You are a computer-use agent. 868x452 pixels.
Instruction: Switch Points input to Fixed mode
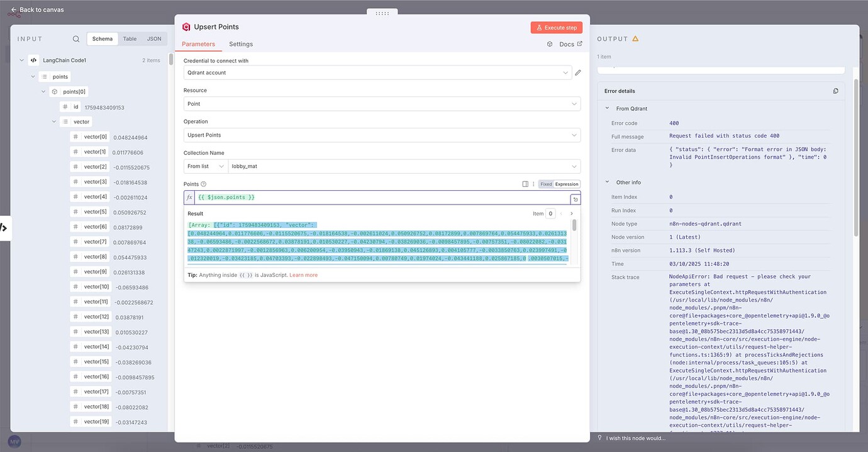546,184
